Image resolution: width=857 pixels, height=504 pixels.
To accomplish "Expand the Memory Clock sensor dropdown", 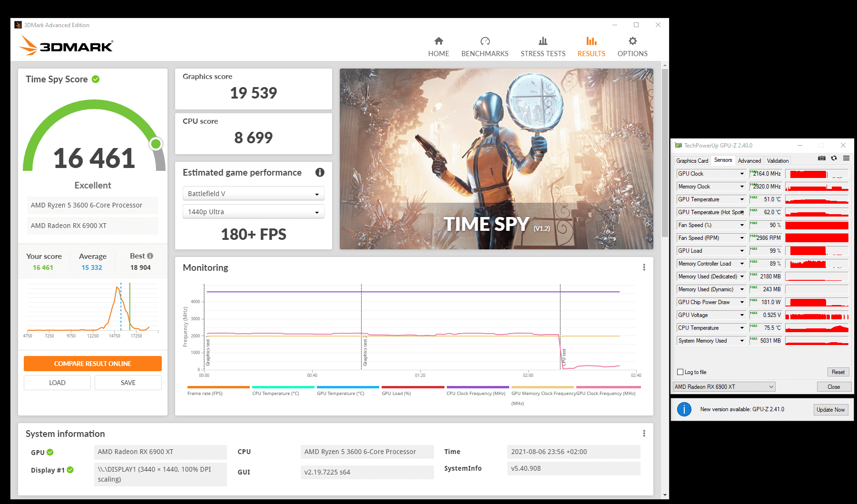I will pyautogui.click(x=742, y=187).
